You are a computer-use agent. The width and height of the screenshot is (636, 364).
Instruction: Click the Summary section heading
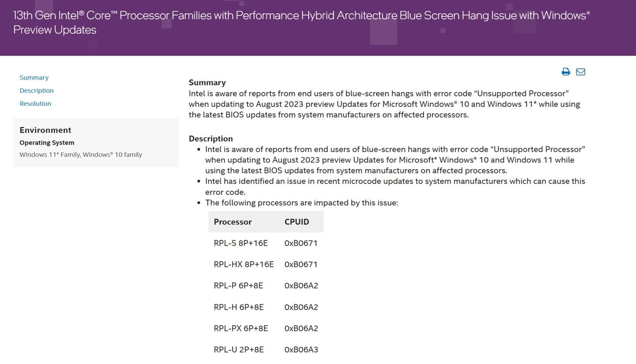tap(207, 83)
